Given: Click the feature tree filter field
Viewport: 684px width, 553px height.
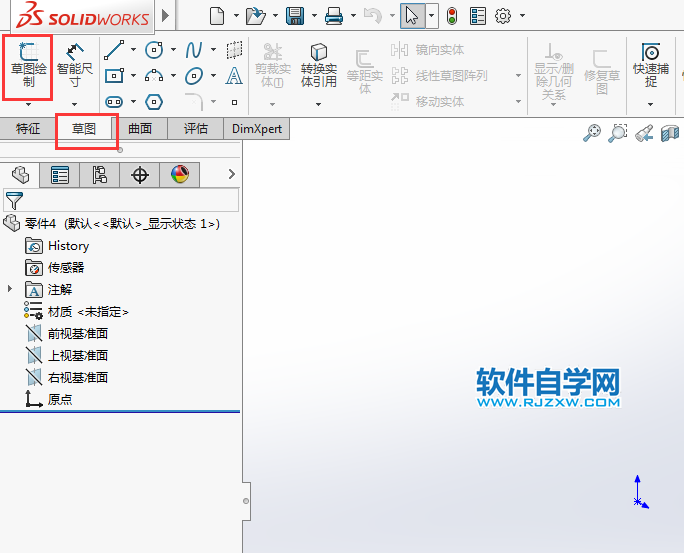Looking at the screenshot, I should (x=121, y=201).
